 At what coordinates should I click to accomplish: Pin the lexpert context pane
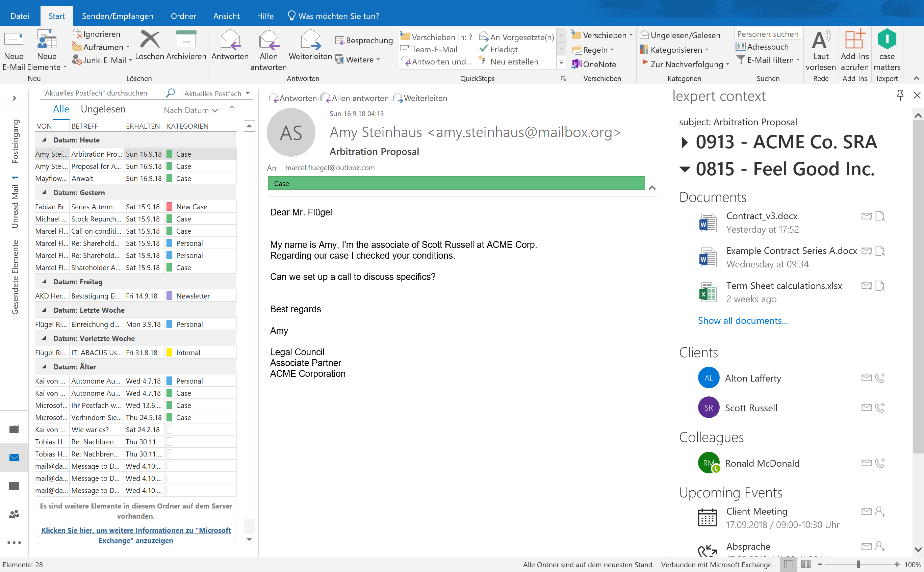pyautogui.click(x=900, y=95)
